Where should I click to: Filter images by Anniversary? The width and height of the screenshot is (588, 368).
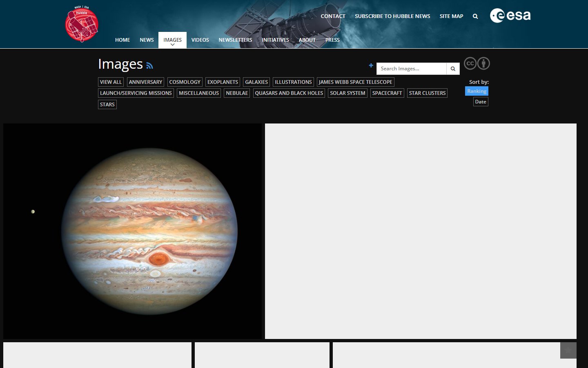[145, 82]
